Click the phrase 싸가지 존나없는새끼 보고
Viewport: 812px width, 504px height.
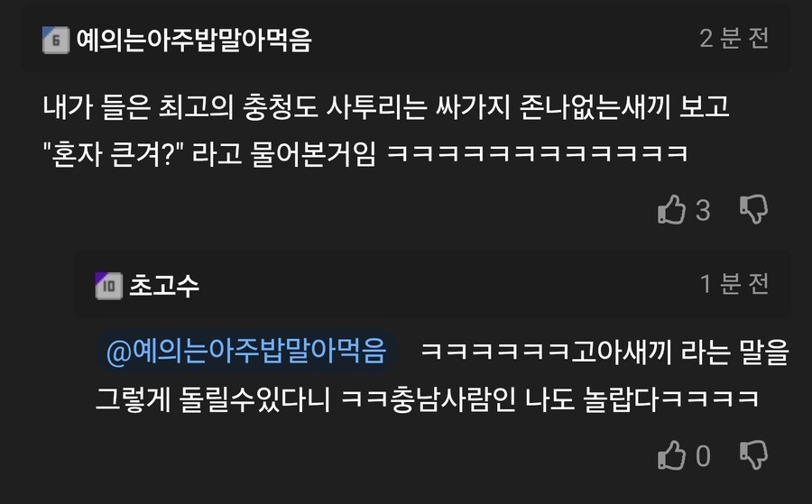(x=583, y=106)
